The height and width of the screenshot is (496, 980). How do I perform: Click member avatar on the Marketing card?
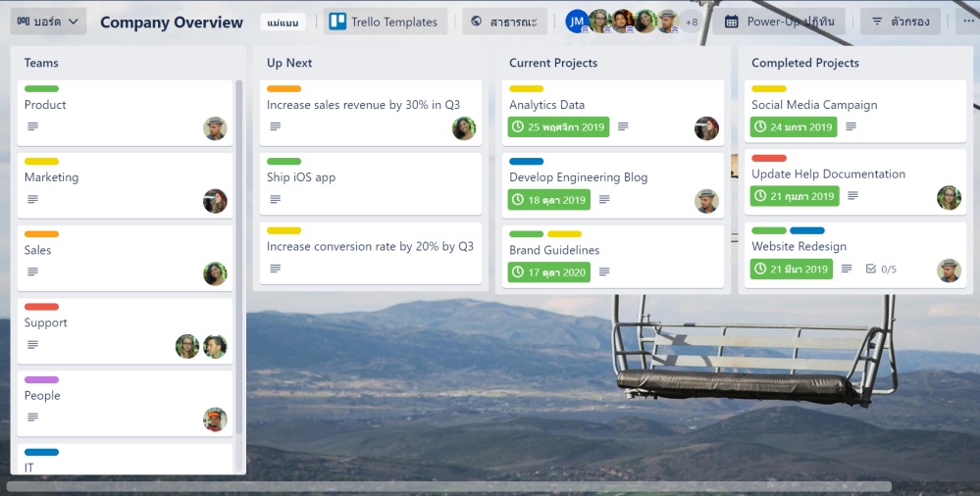tap(215, 201)
